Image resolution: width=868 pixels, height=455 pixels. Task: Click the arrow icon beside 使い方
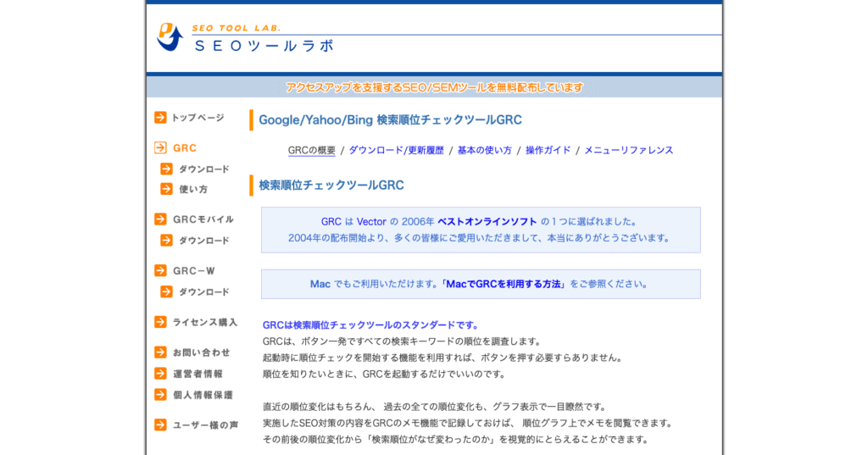(167, 189)
